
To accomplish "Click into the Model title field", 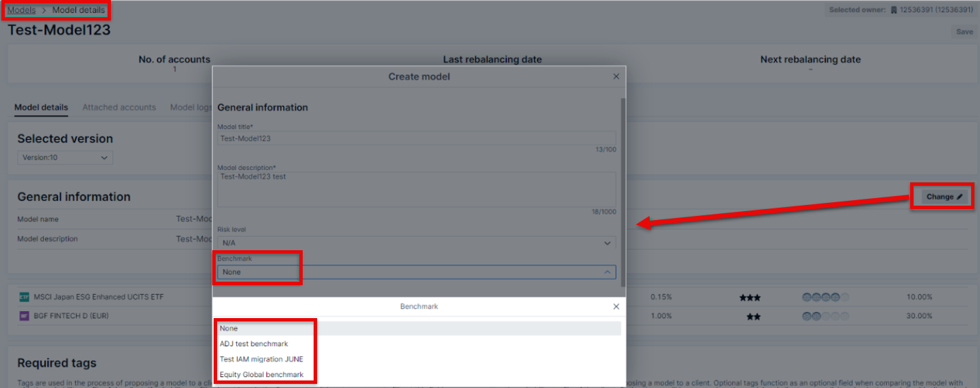I will click(x=416, y=138).
